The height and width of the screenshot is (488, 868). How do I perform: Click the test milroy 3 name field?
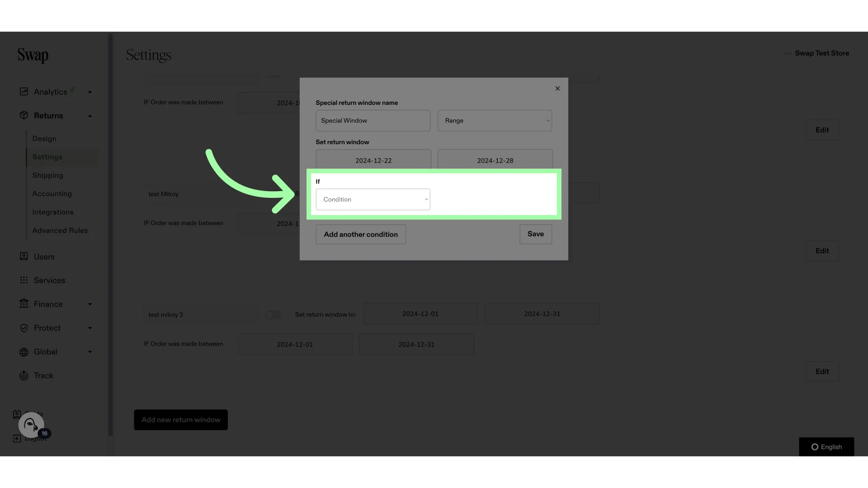click(200, 314)
